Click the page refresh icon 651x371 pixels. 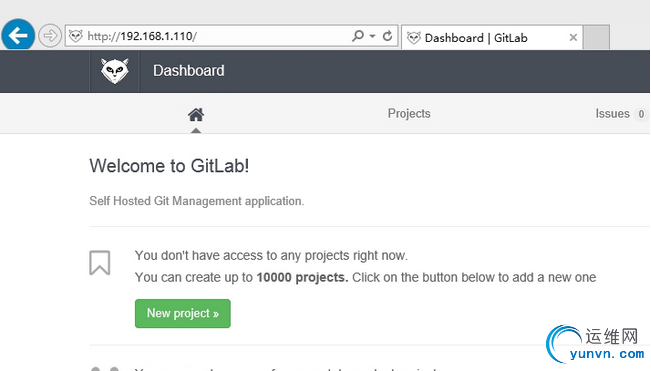[x=387, y=36]
